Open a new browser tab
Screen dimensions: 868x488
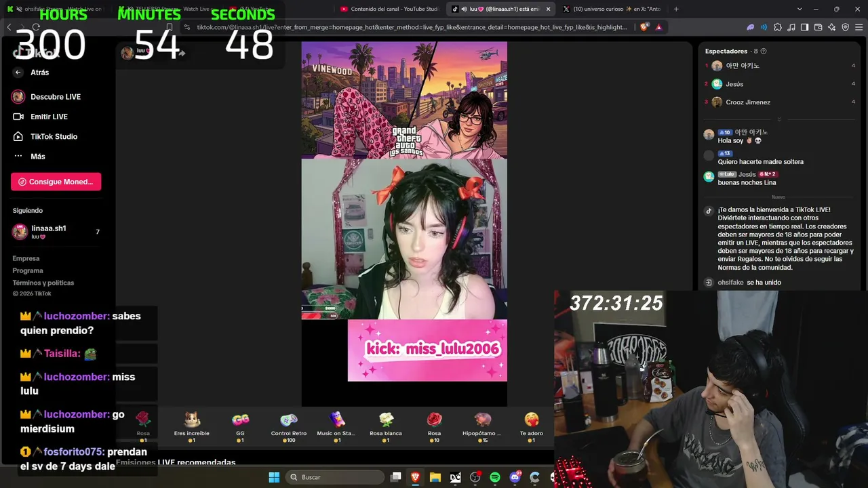click(676, 9)
